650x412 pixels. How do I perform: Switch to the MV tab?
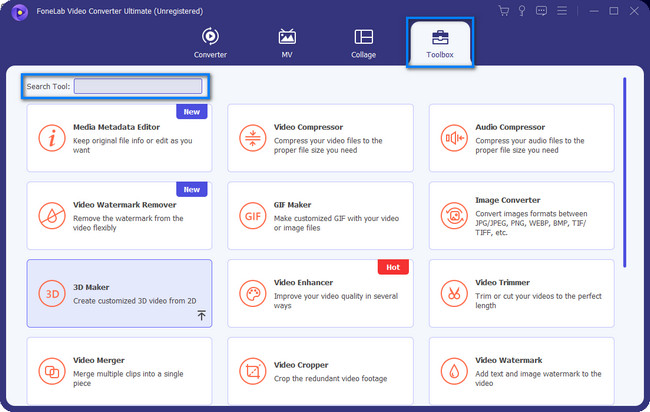point(287,43)
